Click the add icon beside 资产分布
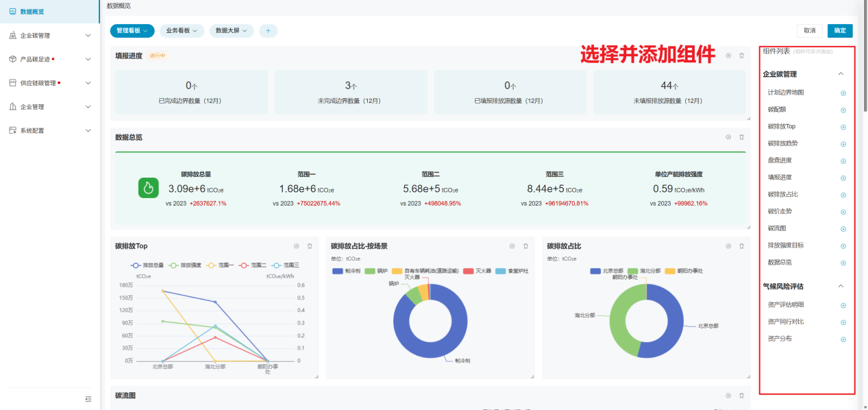868x410 pixels. [x=843, y=339]
